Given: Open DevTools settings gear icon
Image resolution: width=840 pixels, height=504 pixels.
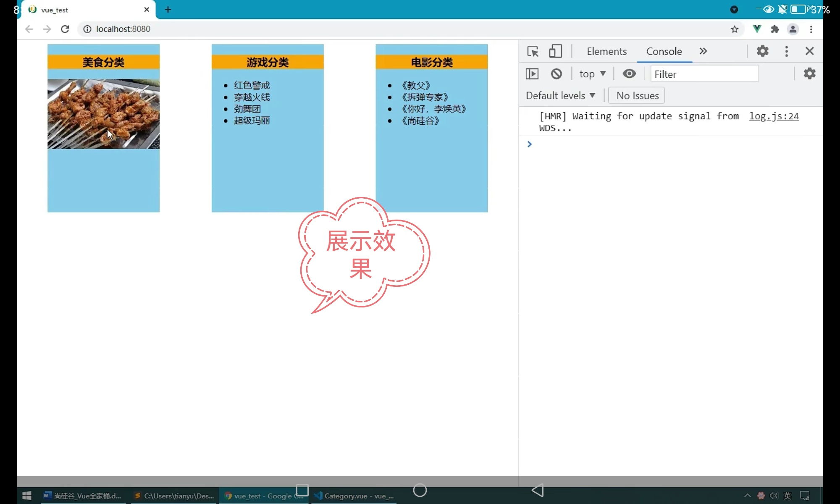Looking at the screenshot, I should click(x=762, y=51).
